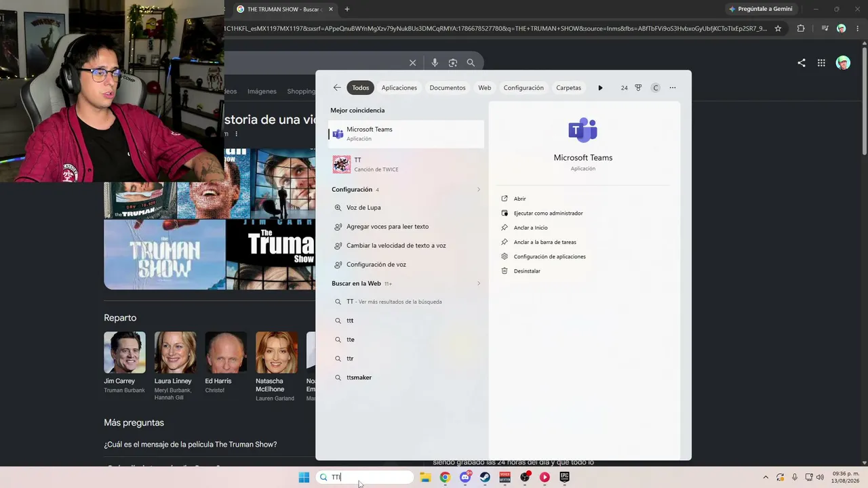The height and width of the screenshot is (488, 868).
Task: Open the Configuración de voz setting
Action: [x=406, y=264]
